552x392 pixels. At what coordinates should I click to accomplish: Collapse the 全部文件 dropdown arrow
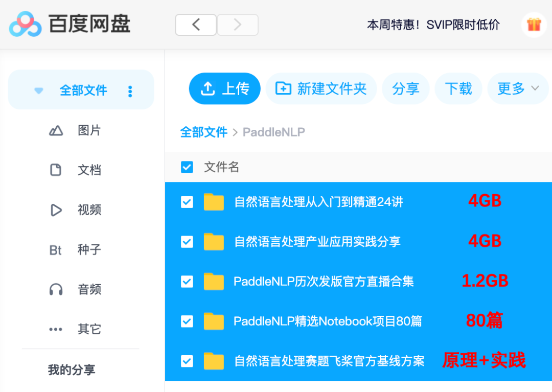coord(39,90)
